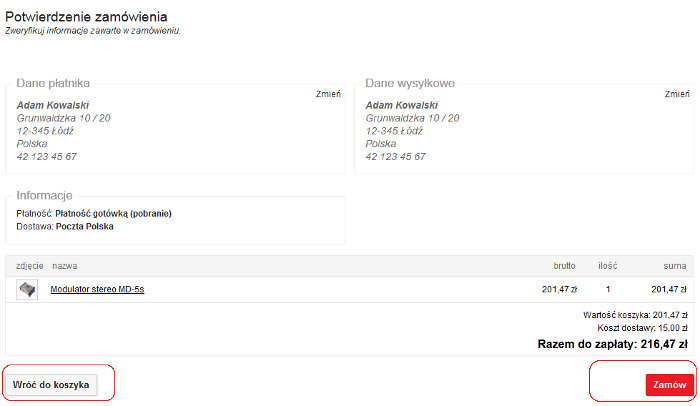The image size is (700, 406).
Task: Go back via Wróć do koszyka button
Action: (x=51, y=385)
